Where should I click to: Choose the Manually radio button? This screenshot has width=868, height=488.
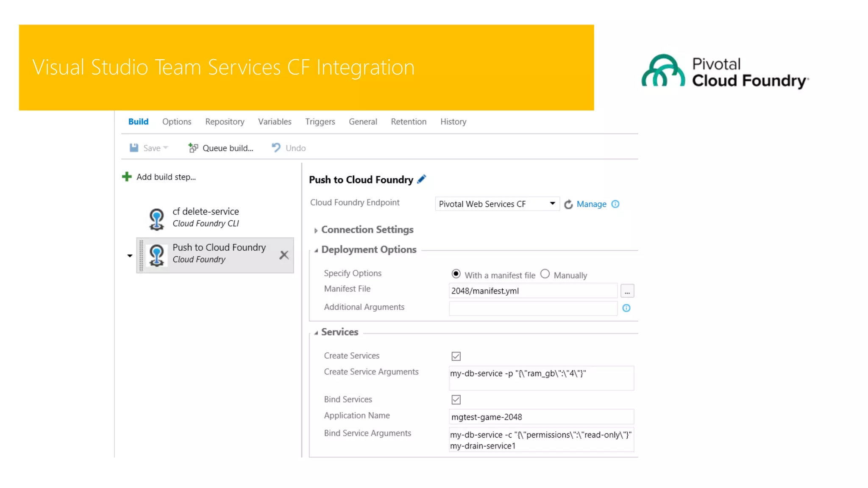point(545,274)
